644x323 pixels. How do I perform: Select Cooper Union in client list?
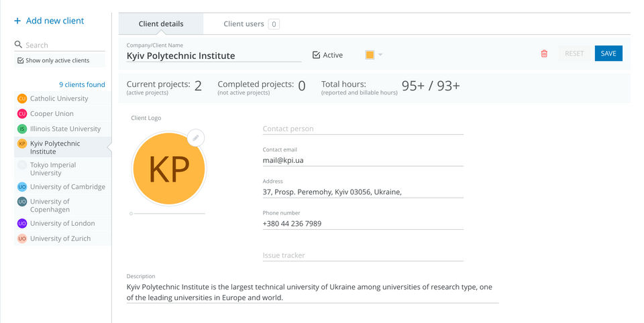click(63, 114)
